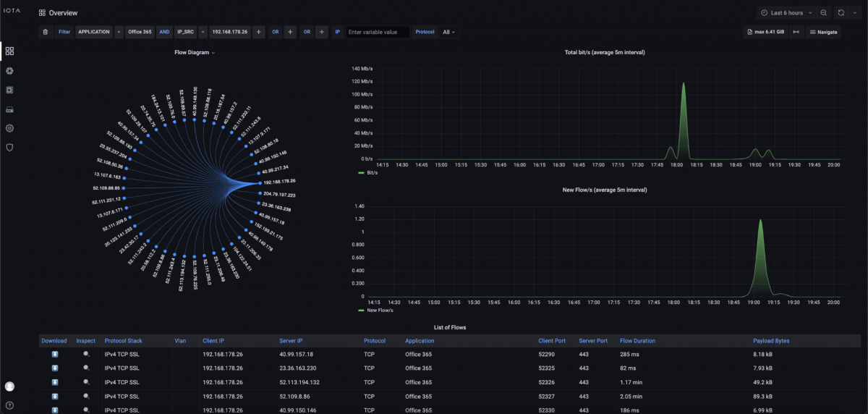Click the trash icon to clear filters
This screenshot has width=868, height=414.
tap(46, 32)
